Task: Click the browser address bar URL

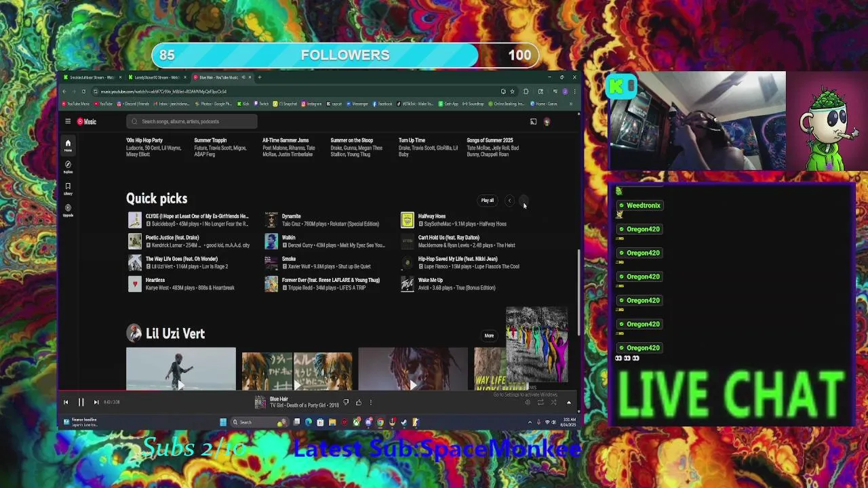Action: coord(163,91)
